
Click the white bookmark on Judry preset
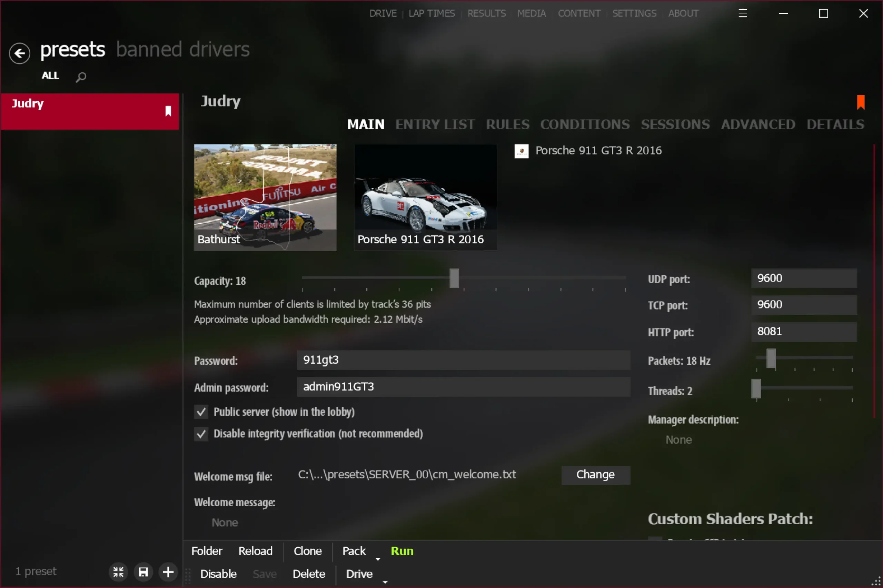[x=168, y=111]
